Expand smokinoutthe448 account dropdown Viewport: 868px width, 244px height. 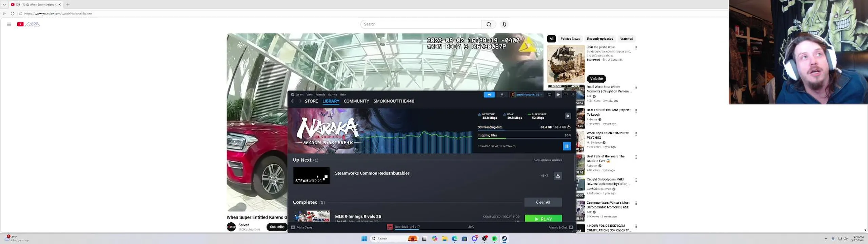tap(527, 95)
